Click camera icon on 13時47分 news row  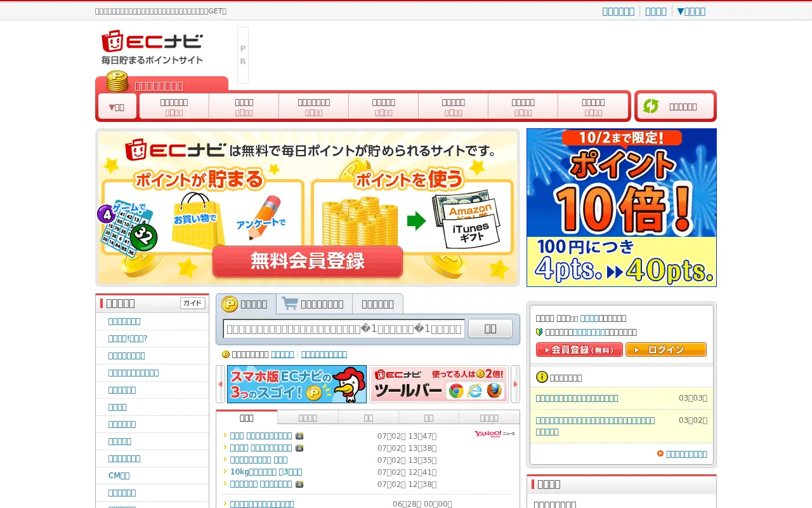pyautogui.click(x=299, y=436)
